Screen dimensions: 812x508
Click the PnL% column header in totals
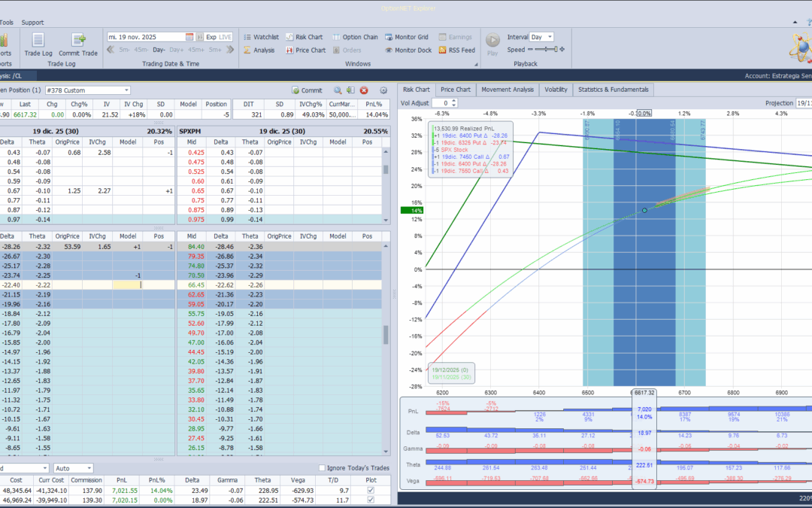click(156, 480)
